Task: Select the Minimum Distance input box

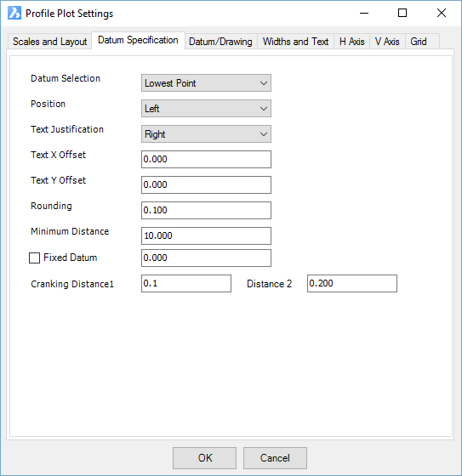Action: click(x=206, y=236)
